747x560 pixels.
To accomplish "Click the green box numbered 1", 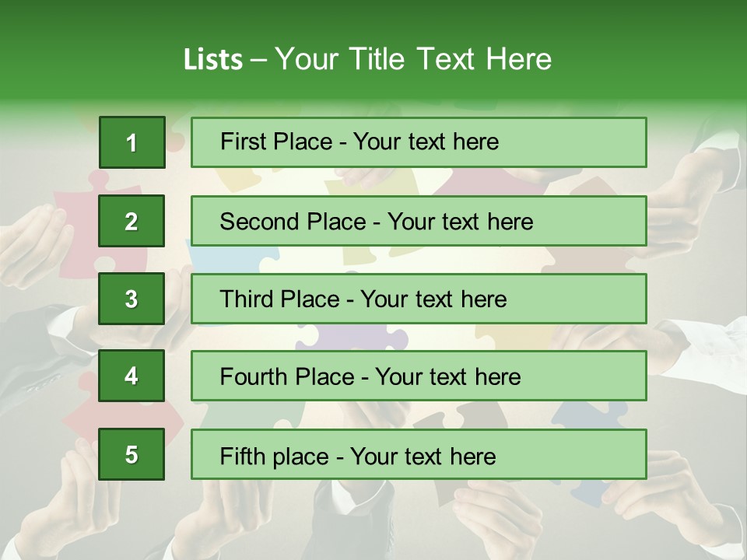I will [132, 142].
